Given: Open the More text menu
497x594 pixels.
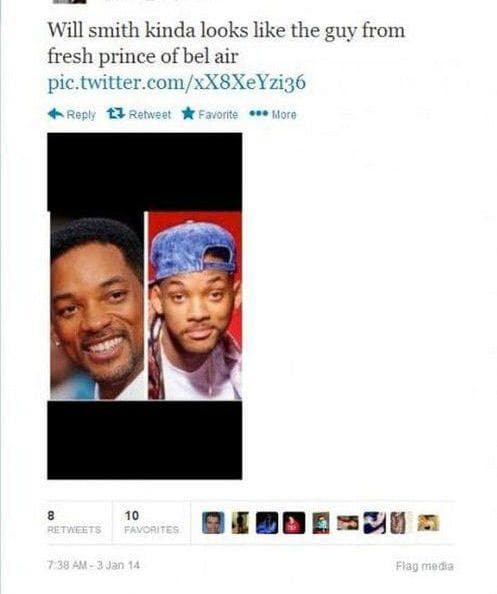Looking at the screenshot, I should point(284,114).
